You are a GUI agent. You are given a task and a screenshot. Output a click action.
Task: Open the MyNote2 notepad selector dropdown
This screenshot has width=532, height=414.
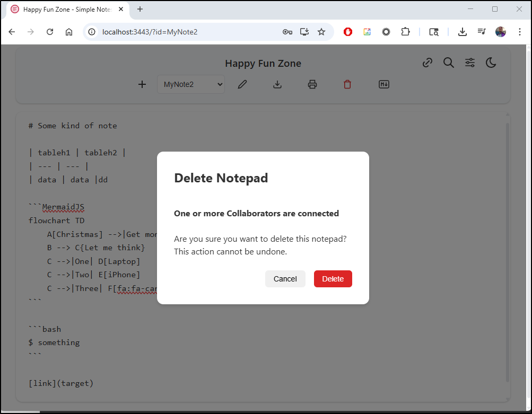pos(191,84)
